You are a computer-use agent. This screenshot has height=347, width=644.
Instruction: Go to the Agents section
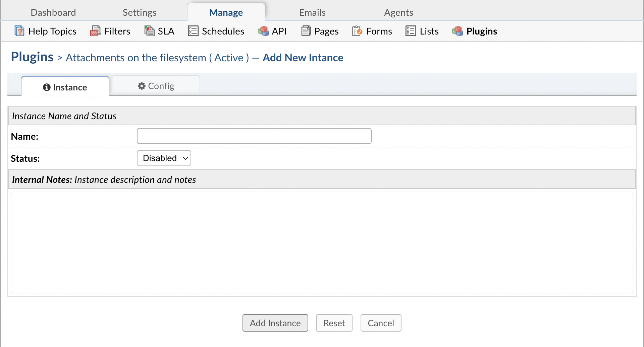tap(398, 12)
